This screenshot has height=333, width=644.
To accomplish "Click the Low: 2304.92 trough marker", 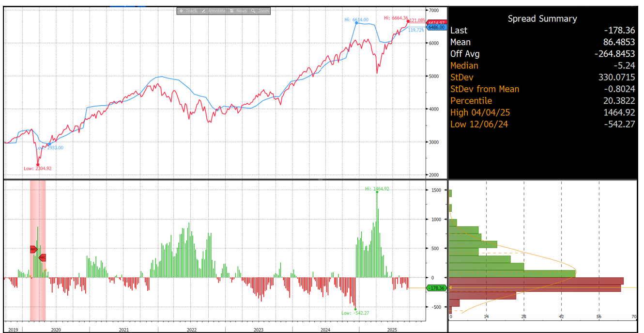I will pyautogui.click(x=38, y=165).
